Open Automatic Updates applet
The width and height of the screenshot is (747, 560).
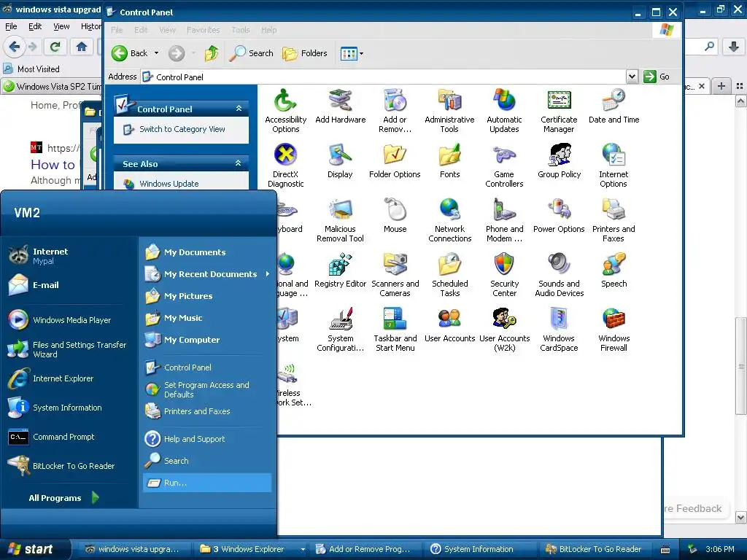504,111
